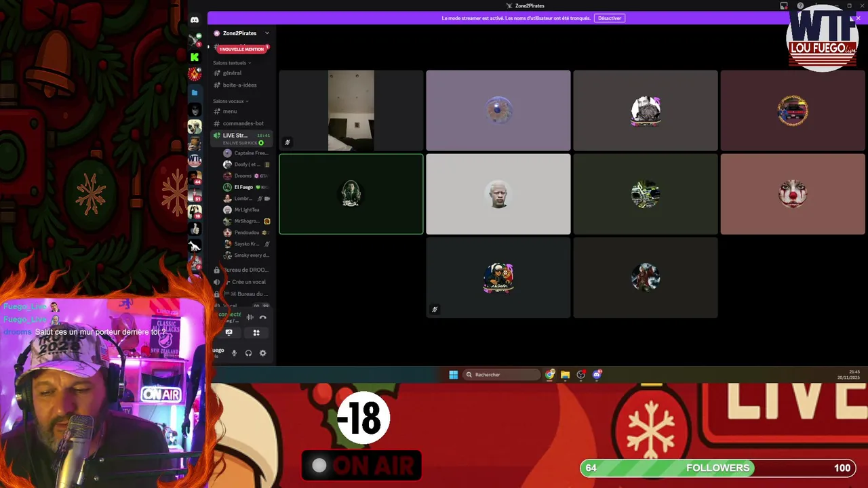Open the Windows Start button
868x488 pixels.
pyautogui.click(x=453, y=375)
